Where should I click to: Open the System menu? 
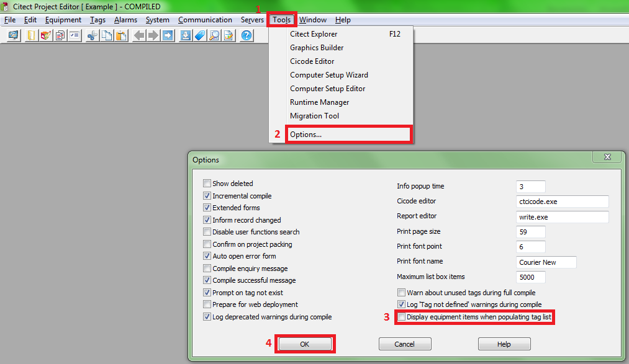tap(157, 20)
